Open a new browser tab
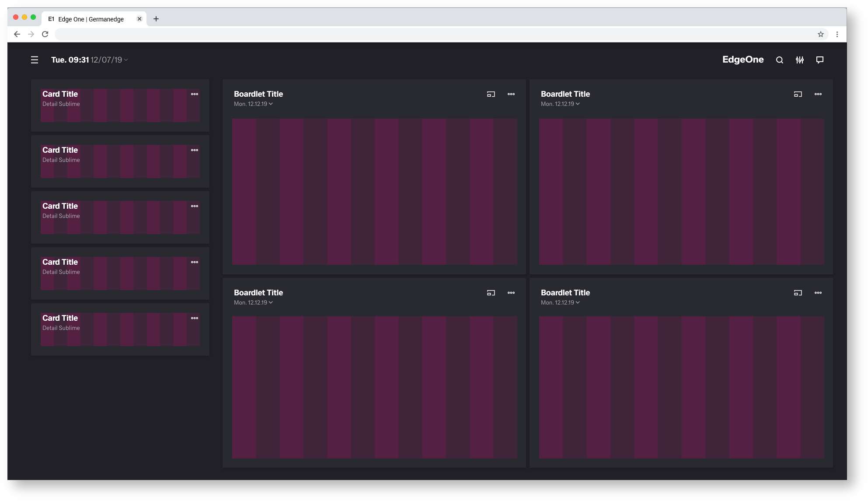 (156, 19)
